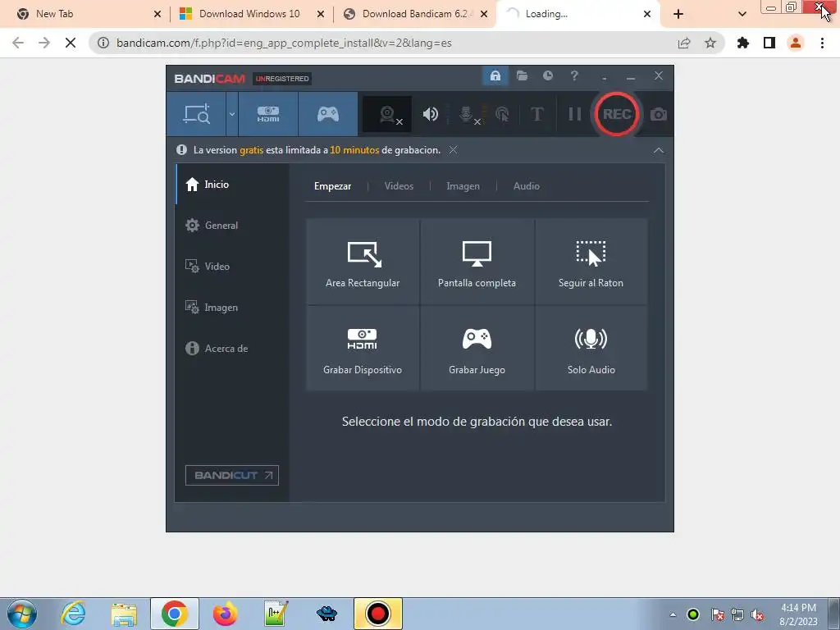This screenshot has width=840, height=630.
Task: Click the address bar URL field
Action: [x=406, y=43]
